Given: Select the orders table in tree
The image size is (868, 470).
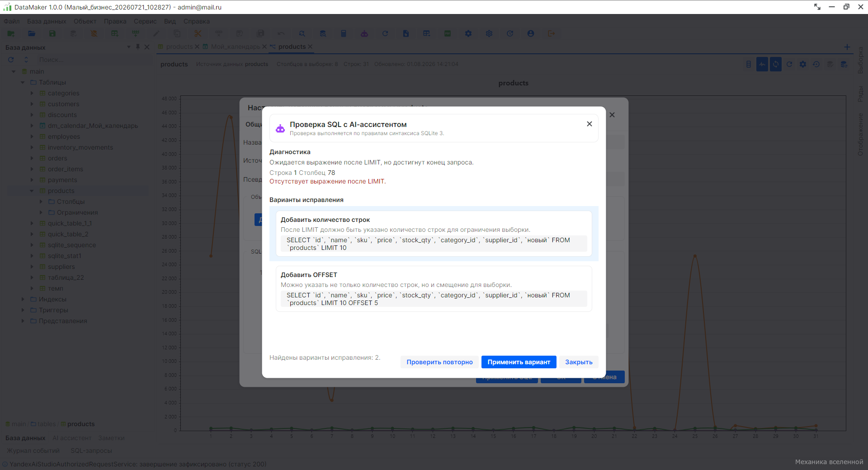Looking at the screenshot, I should [57, 158].
